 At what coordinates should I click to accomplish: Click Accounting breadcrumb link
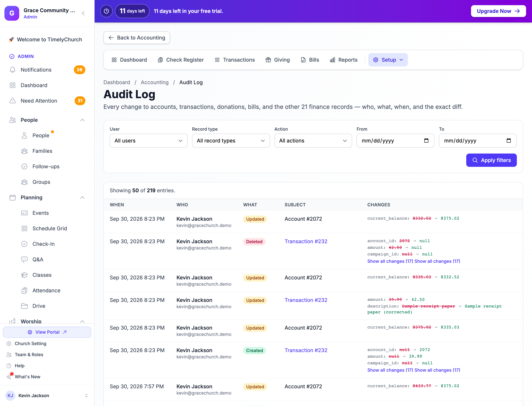pyautogui.click(x=155, y=82)
